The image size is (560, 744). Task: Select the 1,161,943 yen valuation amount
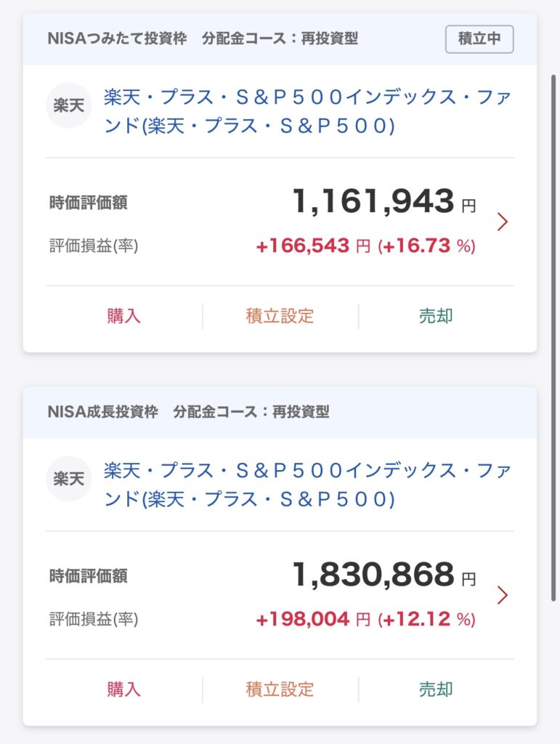click(x=373, y=201)
